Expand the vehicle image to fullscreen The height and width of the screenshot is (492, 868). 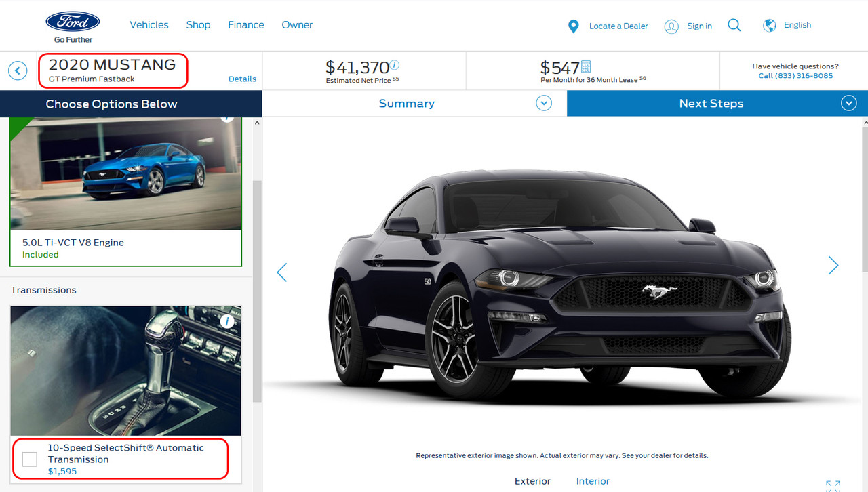pyautogui.click(x=833, y=485)
